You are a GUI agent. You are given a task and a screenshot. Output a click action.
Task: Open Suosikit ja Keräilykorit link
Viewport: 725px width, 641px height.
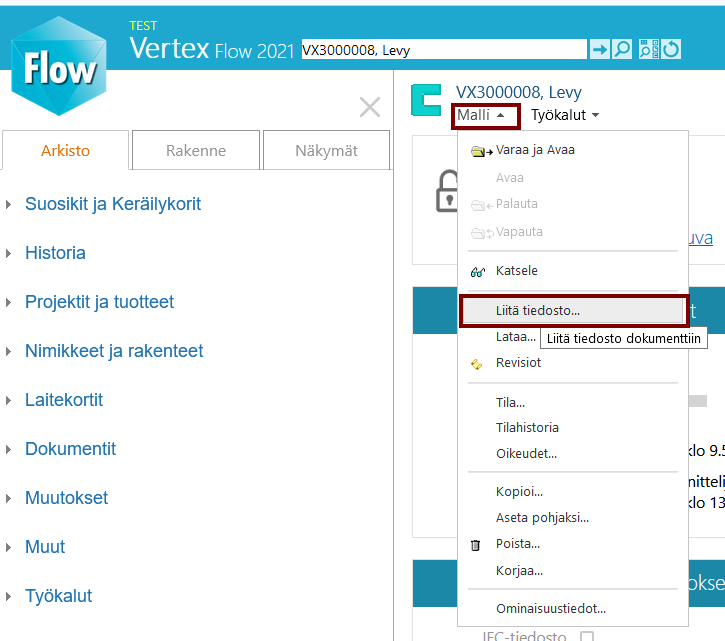[113, 204]
